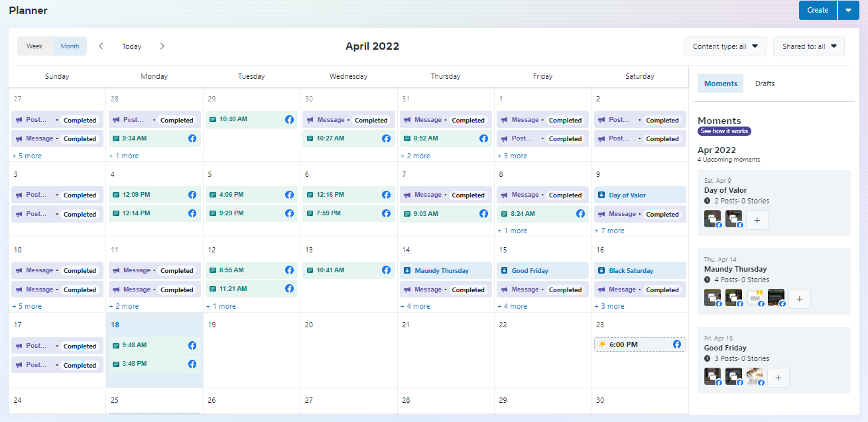Image resolution: width=868 pixels, height=422 pixels.
Task: Click the previous month chevron arrow
Action: pyautogui.click(x=101, y=46)
